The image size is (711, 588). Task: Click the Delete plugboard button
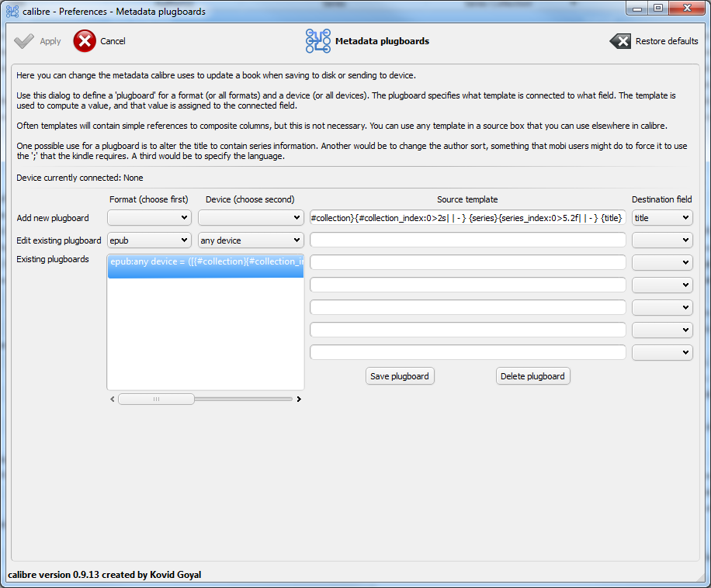point(532,376)
